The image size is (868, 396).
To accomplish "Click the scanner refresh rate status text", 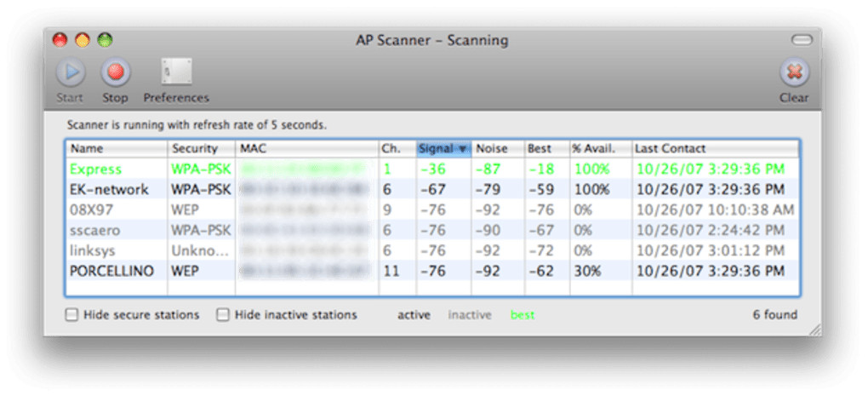I will (197, 125).
